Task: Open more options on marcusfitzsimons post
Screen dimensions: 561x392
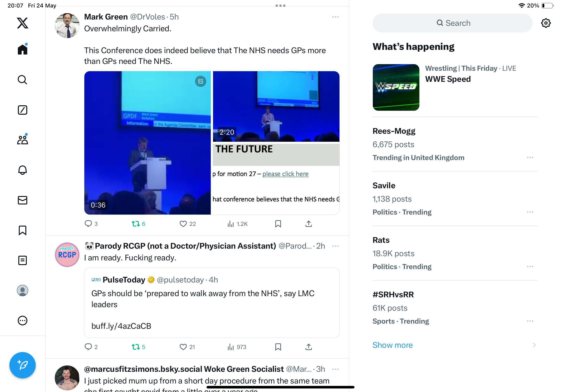Action: (x=335, y=369)
